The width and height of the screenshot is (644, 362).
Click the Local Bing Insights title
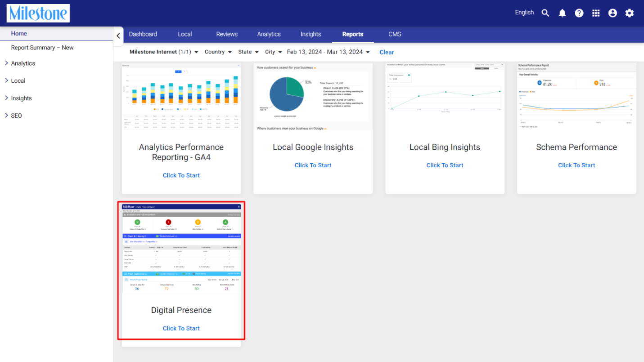[x=445, y=147]
